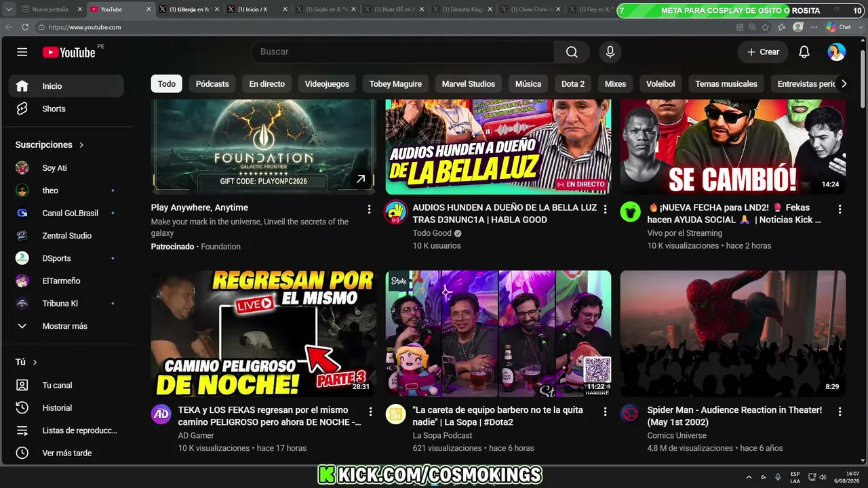Bookmark this page with the star icon
Screen dimensions: 868x488
pos(766,27)
